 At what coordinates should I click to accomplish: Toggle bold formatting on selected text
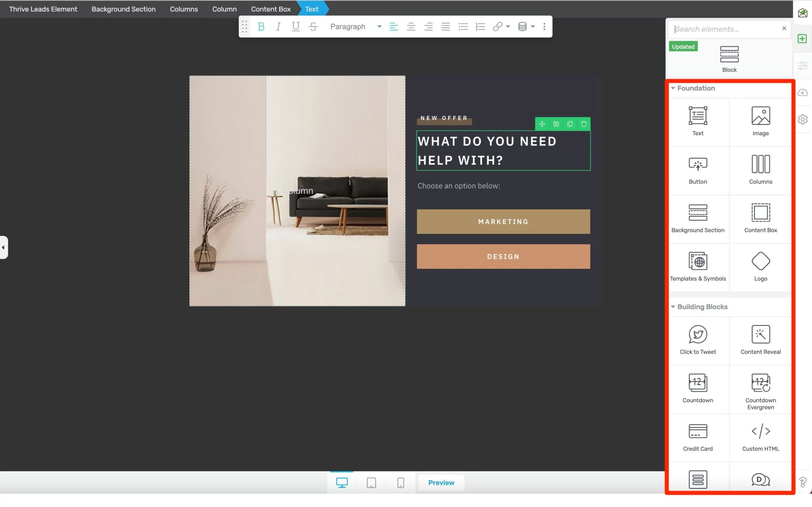pos(262,27)
